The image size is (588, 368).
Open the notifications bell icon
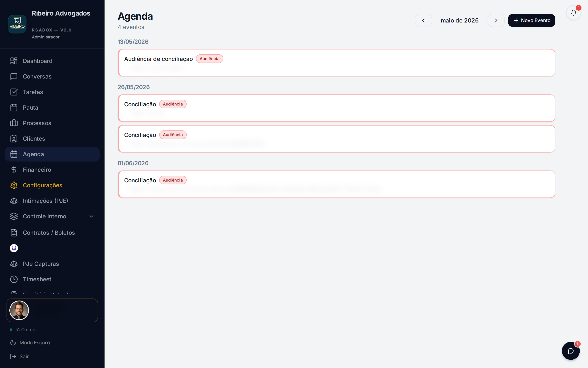click(574, 13)
